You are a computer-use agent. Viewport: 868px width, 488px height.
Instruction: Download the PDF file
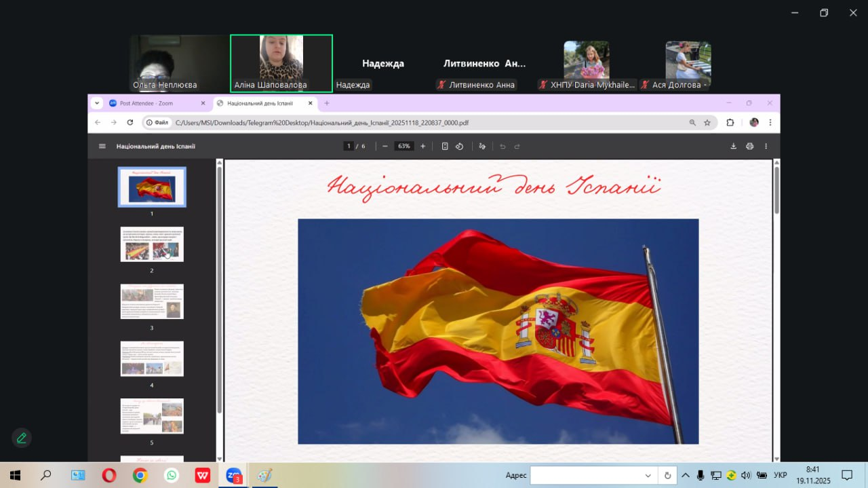733,146
